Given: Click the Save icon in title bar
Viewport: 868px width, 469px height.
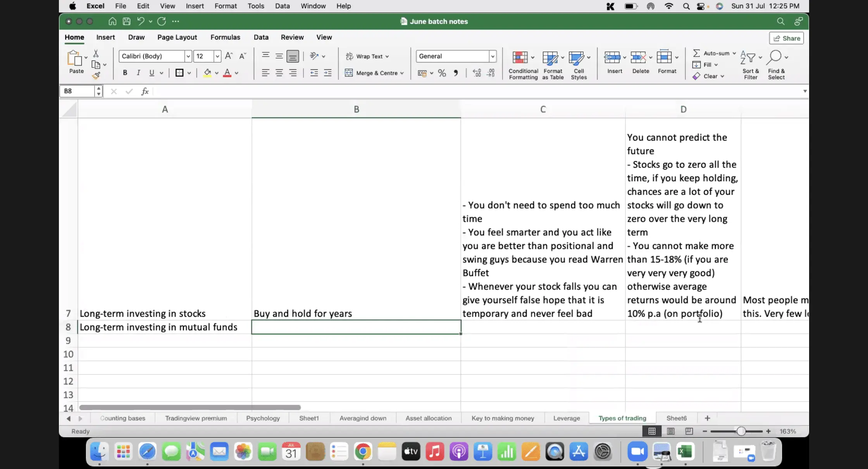Looking at the screenshot, I should pyautogui.click(x=126, y=21).
